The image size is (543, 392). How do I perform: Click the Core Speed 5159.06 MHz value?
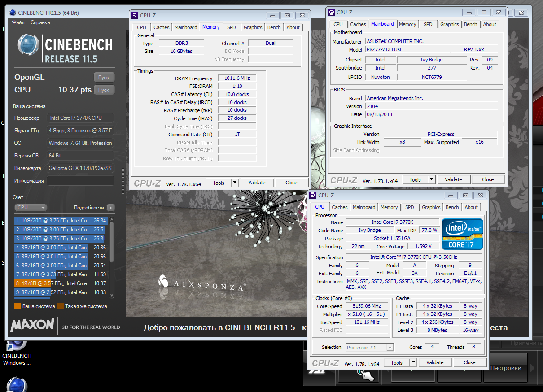coord(367,306)
